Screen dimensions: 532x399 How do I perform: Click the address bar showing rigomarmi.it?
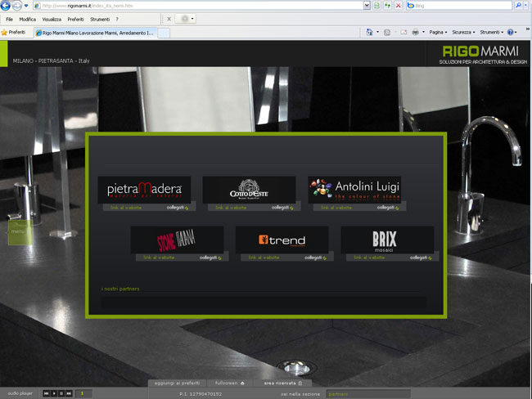pos(198,6)
